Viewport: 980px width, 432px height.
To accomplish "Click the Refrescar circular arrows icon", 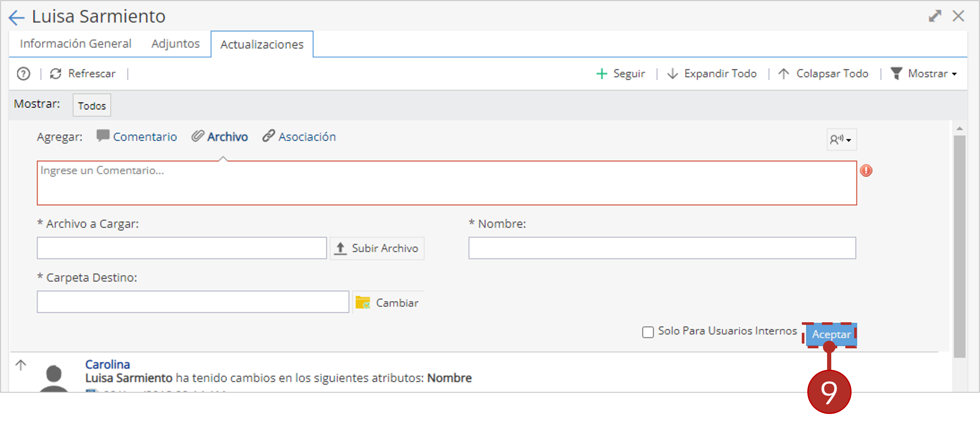I will click(x=56, y=74).
